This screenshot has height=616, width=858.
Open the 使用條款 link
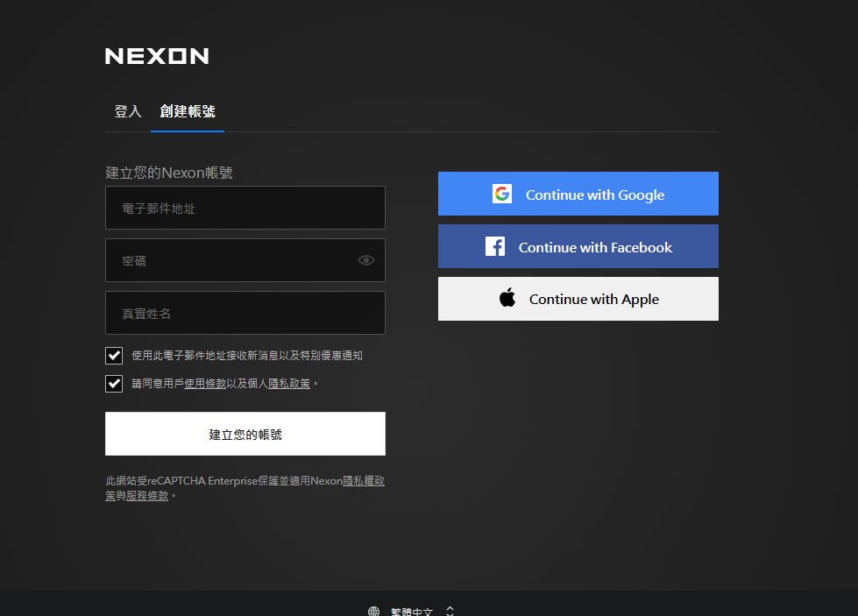pyautogui.click(x=205, y=384)
